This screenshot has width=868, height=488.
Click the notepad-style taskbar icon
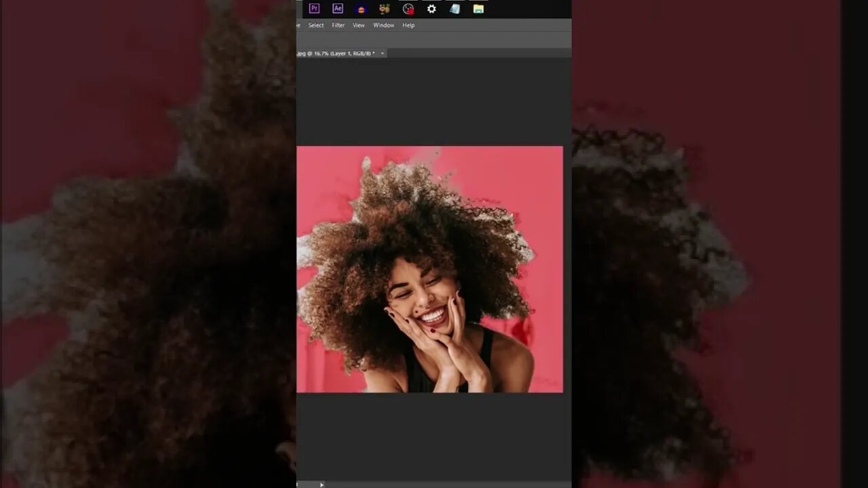[455, 9]
